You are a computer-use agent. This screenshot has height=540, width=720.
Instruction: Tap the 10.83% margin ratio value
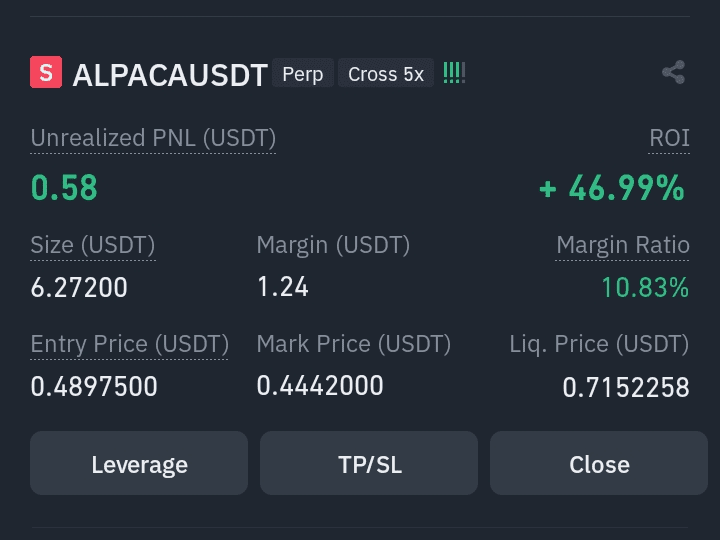click(x=645, y=287)
